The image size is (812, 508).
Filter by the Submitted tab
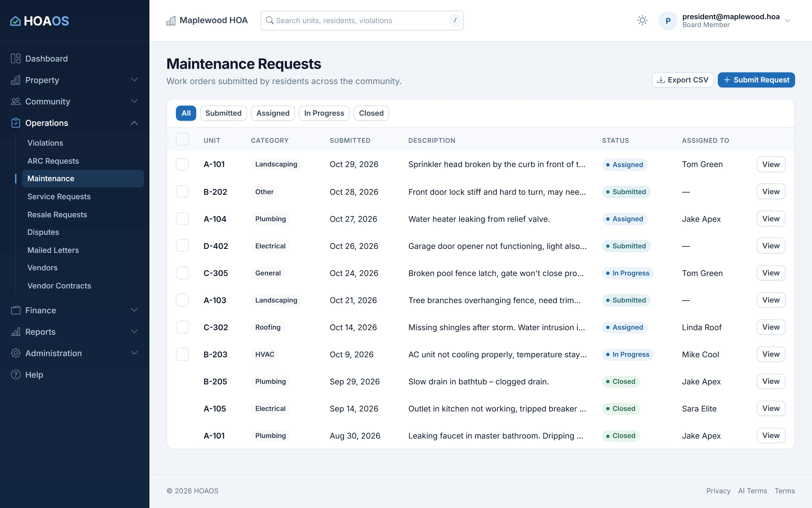tap(224, 113)
